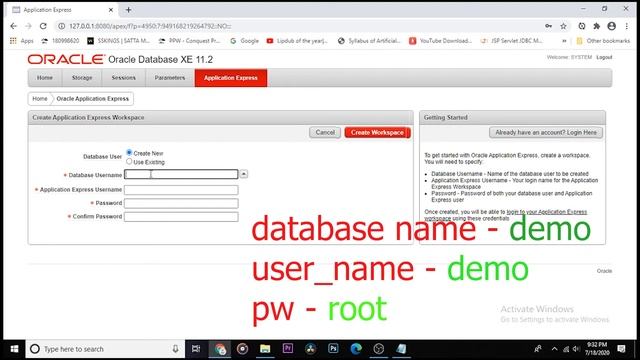640x360 pixels.
Task: Select the Use Existing radio option
Action: pos(129,162)
